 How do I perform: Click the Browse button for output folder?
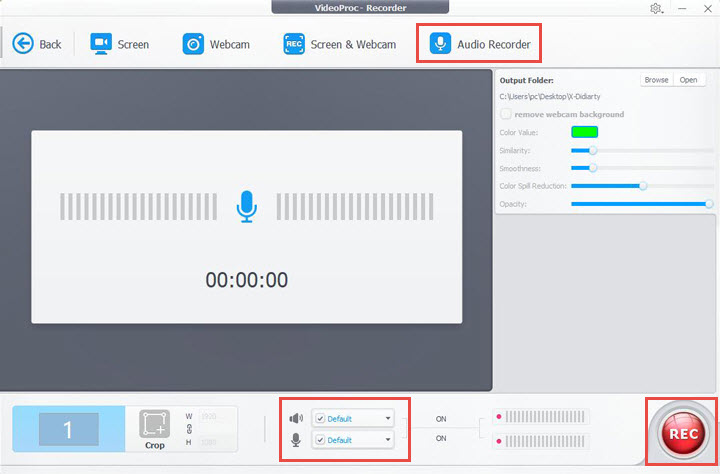point(656,80)
